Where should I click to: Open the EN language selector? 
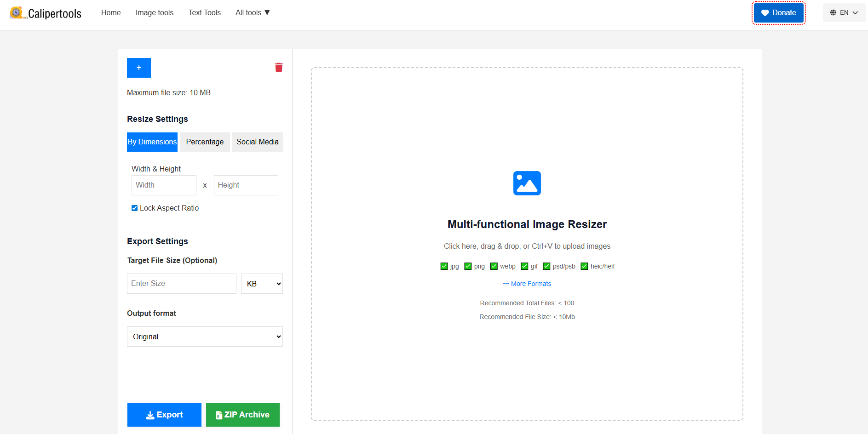[844, 13]
